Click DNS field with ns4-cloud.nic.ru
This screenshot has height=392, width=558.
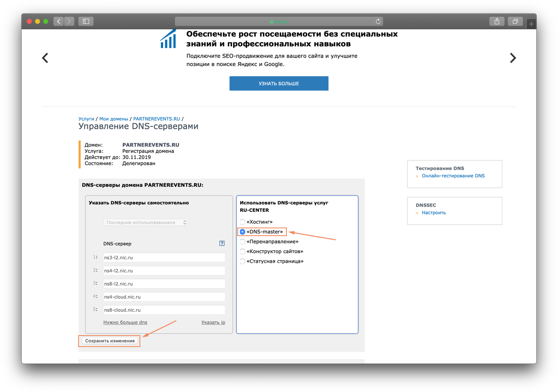tap(164, 297)
